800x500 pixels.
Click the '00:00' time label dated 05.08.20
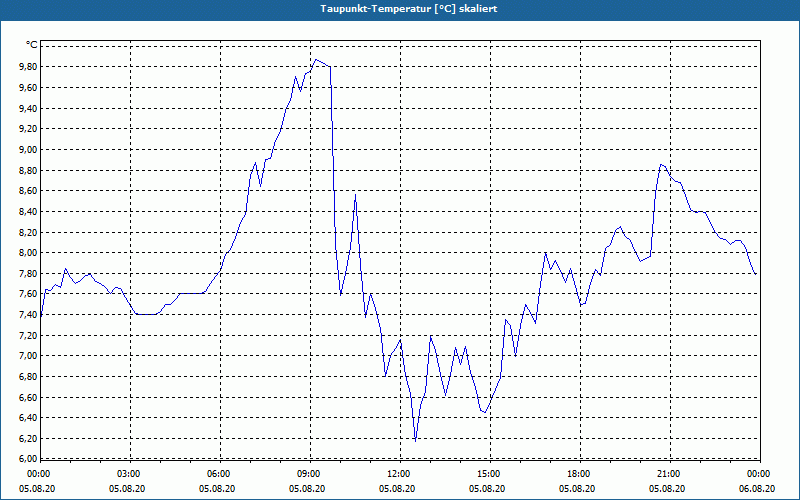point(37,474)
